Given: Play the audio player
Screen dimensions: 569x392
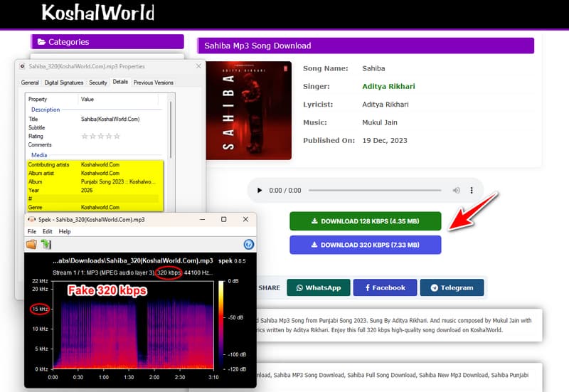Looking at the screenshot, I should click(260, 190).
